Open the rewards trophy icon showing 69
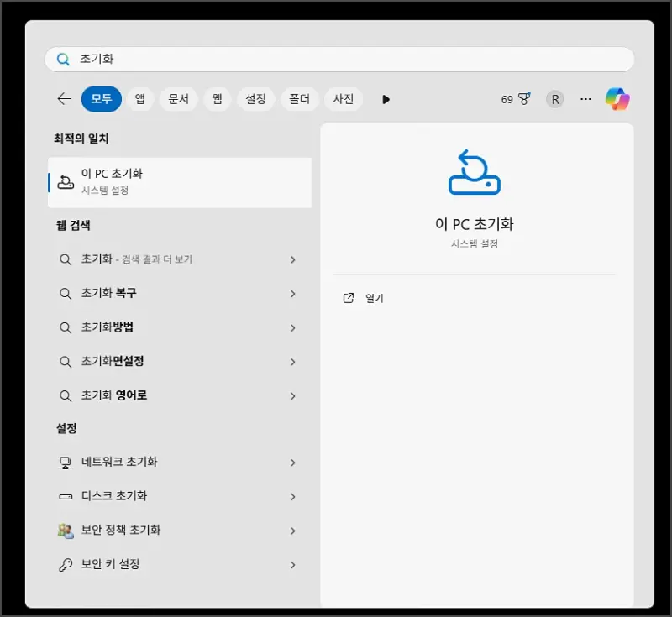This screenshot has width=672, height=617. coord(516,99)
